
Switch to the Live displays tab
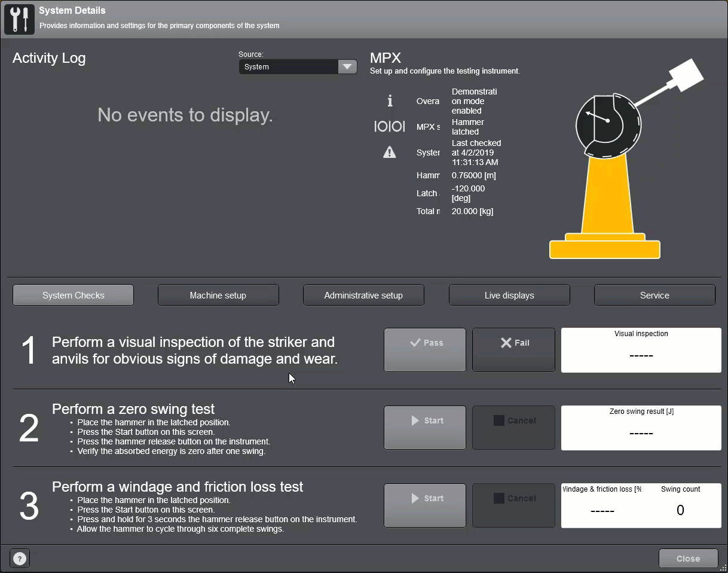pyautogui.click(x=509, y=295)
